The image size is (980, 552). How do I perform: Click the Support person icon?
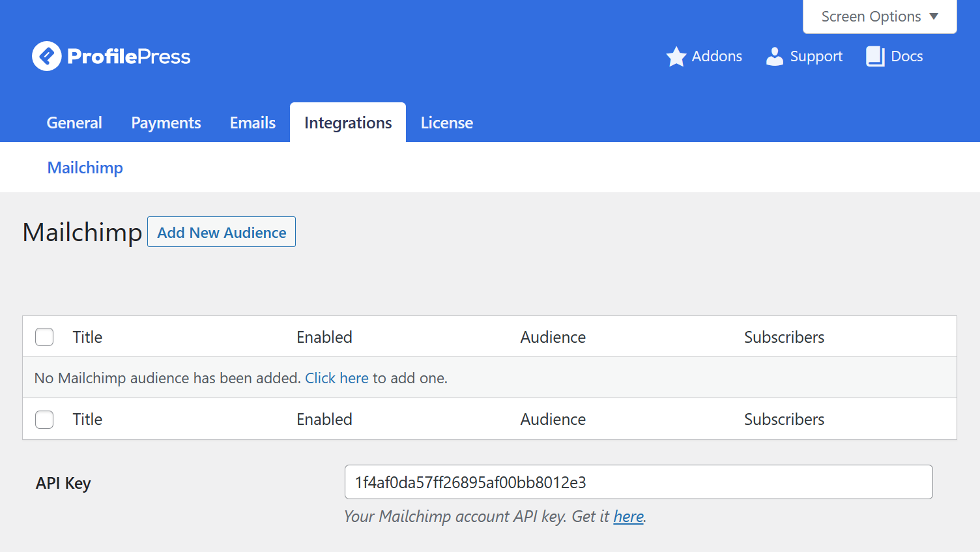click(x=775, y=57)
